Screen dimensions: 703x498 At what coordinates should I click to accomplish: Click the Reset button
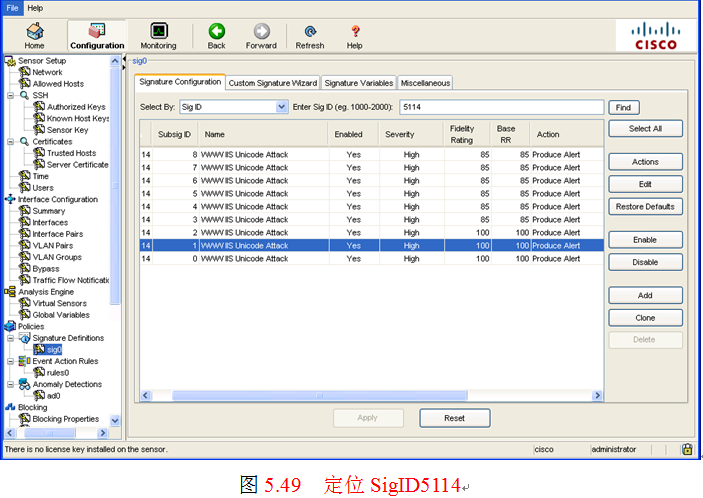point(455,418)
